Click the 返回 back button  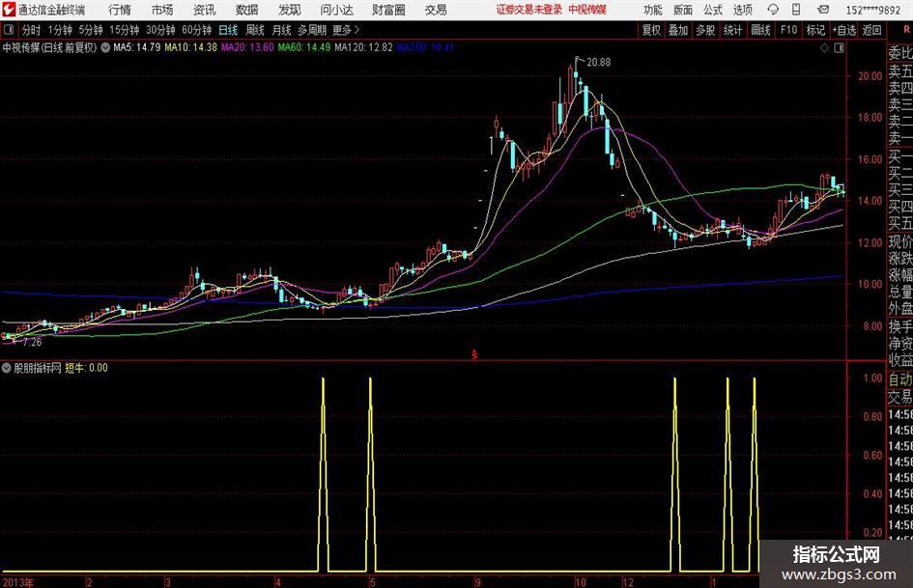click(x=871, y=30)
